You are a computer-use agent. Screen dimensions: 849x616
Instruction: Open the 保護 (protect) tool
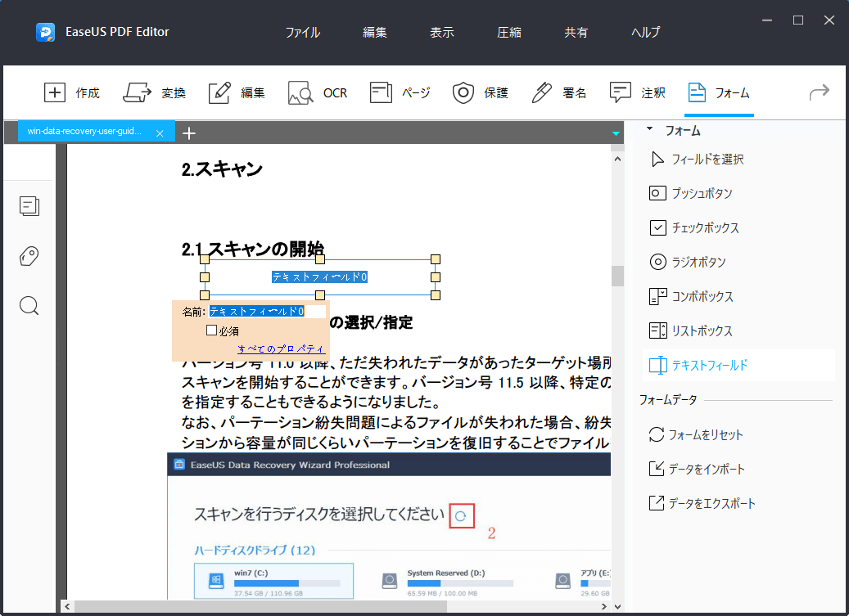(x=481, y=92)
